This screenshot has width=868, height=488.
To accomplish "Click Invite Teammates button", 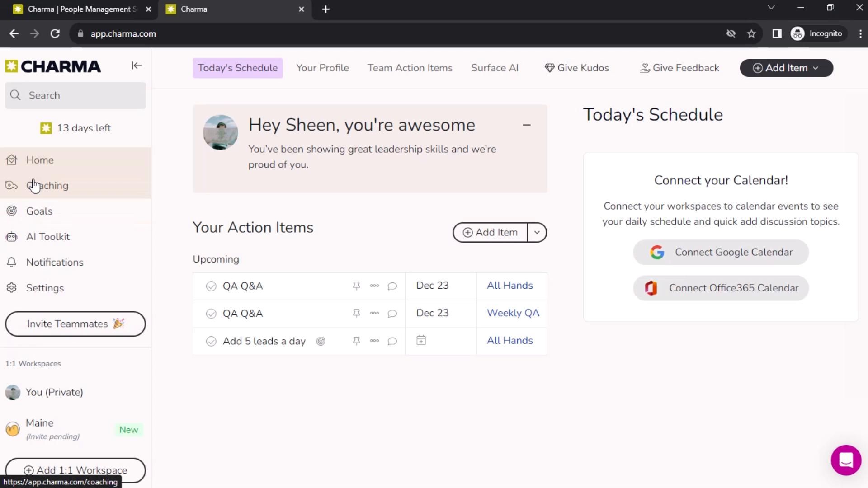I will tap(75, 324).
